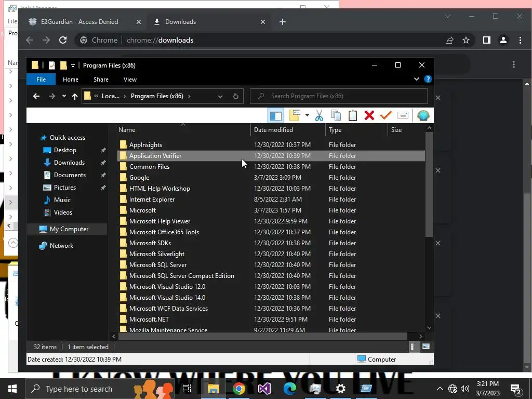Screen dimensions: 532x399
Task: Open the address bar history dropdown
Action: coord(220,96)
